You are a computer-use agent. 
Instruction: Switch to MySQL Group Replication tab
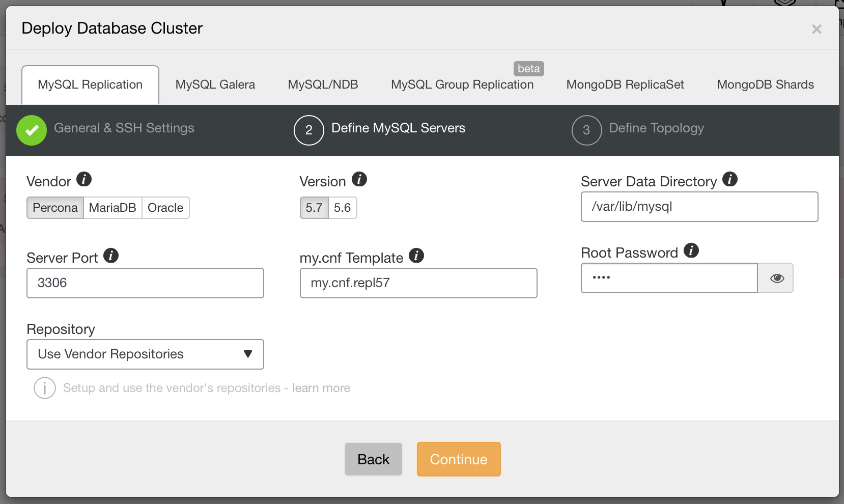pyautogui.click(x=462, y=85)
